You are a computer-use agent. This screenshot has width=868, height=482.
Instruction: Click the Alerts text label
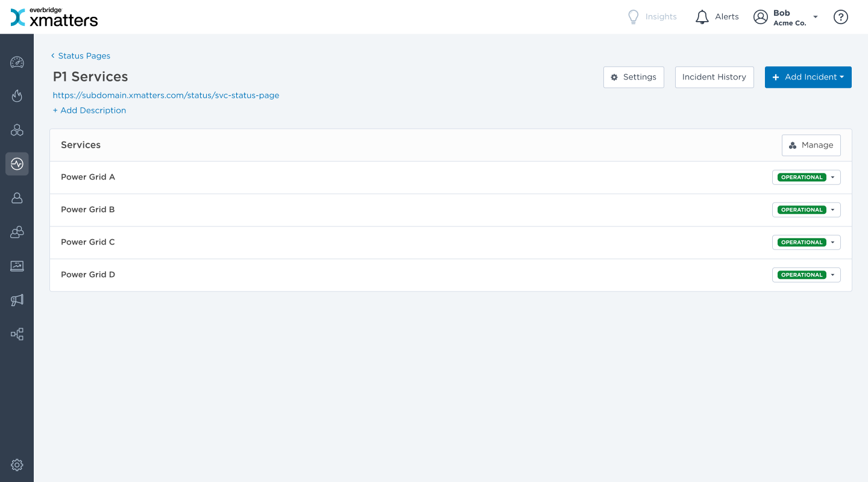[x=727, y=17]
